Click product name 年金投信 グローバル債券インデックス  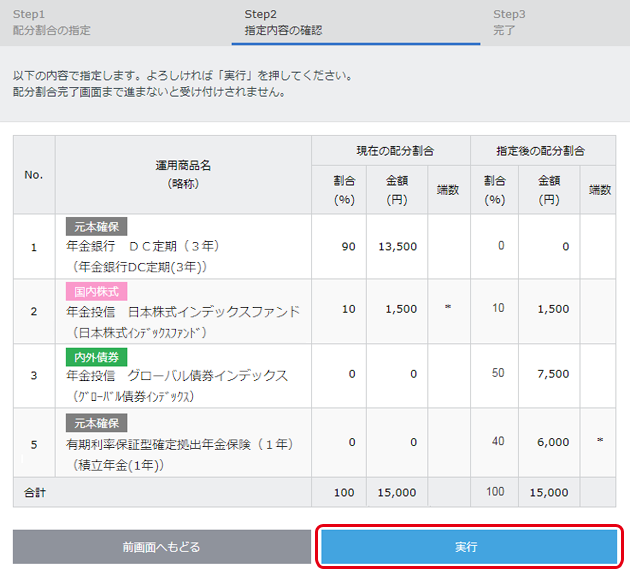point(177,376)
